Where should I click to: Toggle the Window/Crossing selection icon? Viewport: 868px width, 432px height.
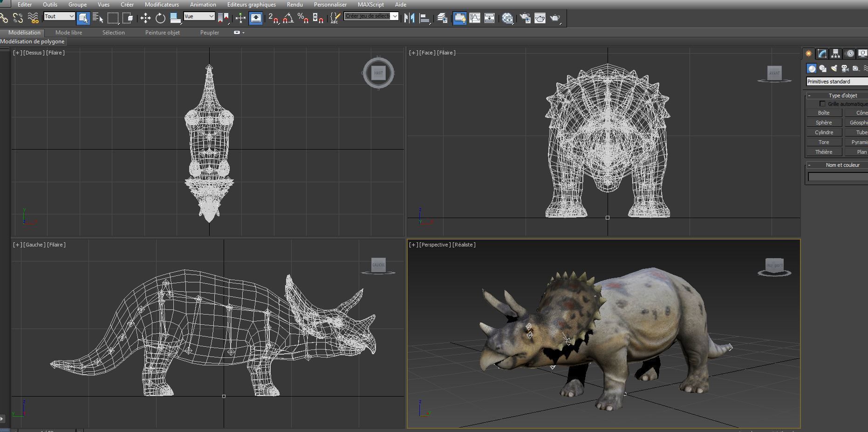click(128, 18)
